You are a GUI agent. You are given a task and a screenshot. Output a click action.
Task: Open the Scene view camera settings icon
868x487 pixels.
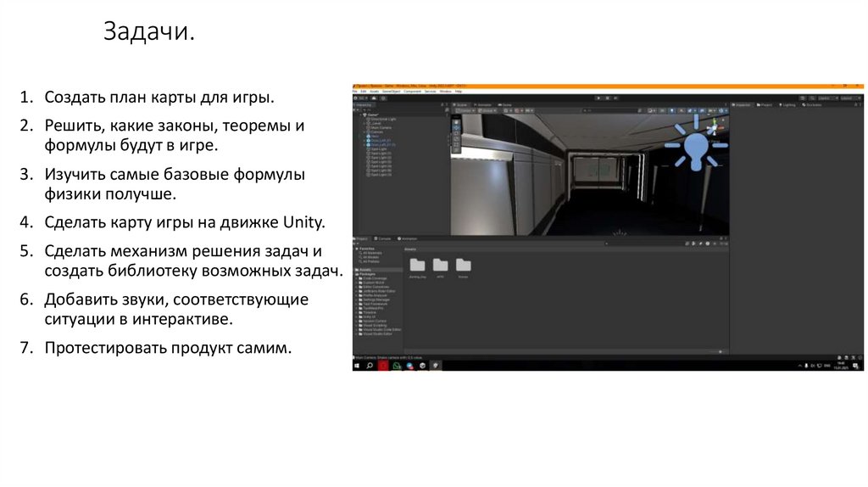[x=710, y=111]
